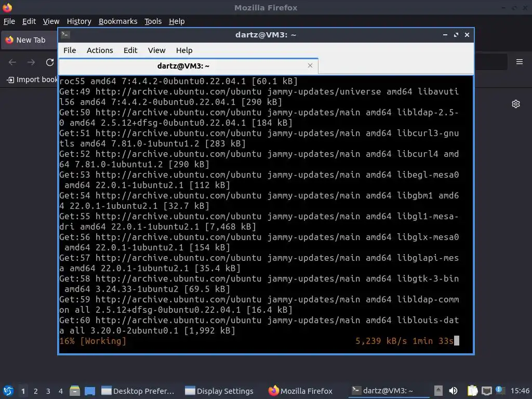Image resolution: width=532 pixels, height=399 pixels.
Task: Minimize the terminal window
Action: [x=445, y=35]
